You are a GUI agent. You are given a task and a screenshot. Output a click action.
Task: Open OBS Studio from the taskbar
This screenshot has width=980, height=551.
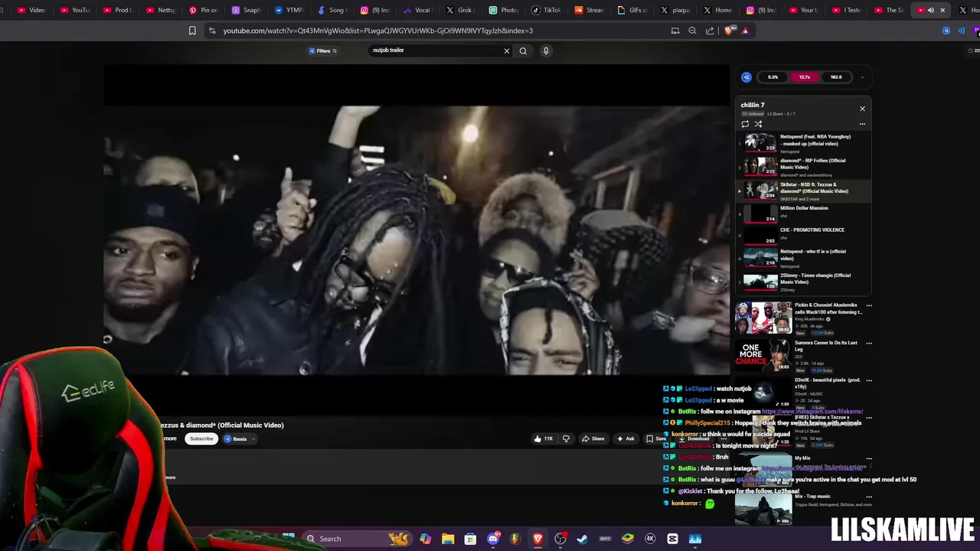pyautogui.click(x=560, y=539)
